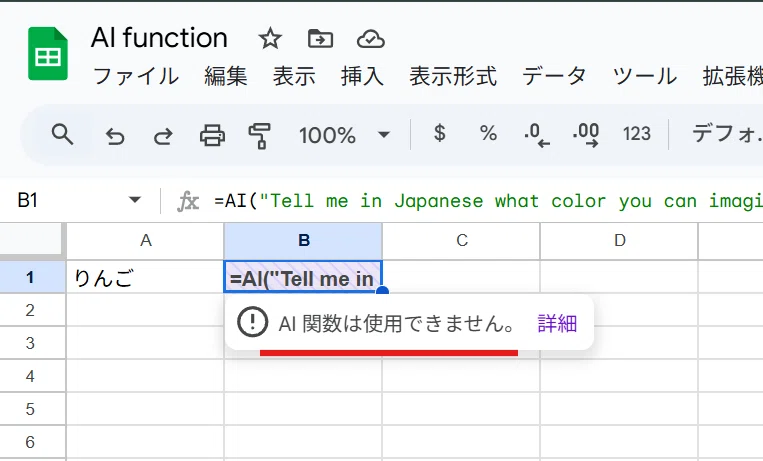The height and width of the screenshot is (461, 763).
Task: Click the B1 name box
Action: click(x=28, y=200)
